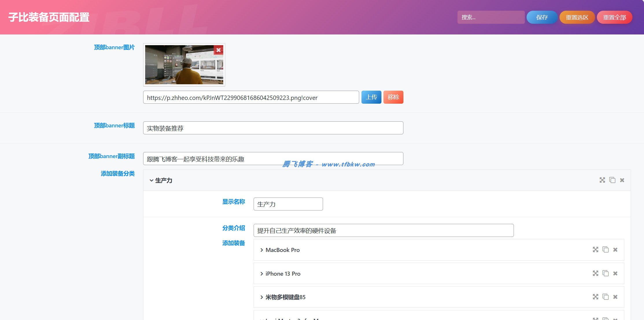Click the drag handle icon on MacBook Pro item
The height and width of the screenshot is (320, 644).
[x=595, y=250]
